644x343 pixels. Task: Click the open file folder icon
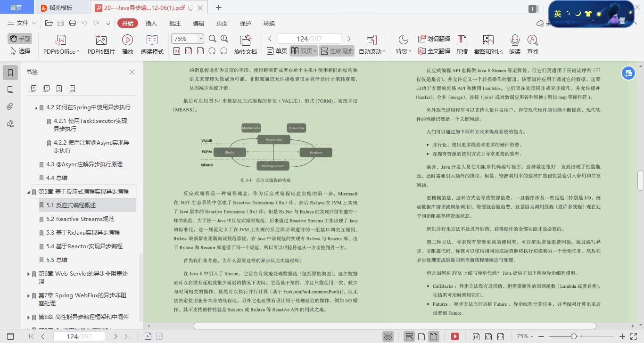[x=49, y=23]
